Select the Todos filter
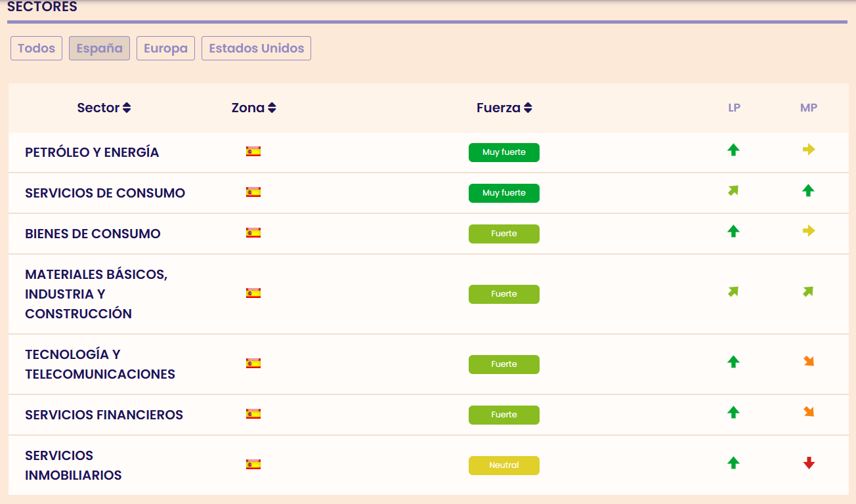The height and width of the screenshot is (504, 856). [37, 49]
